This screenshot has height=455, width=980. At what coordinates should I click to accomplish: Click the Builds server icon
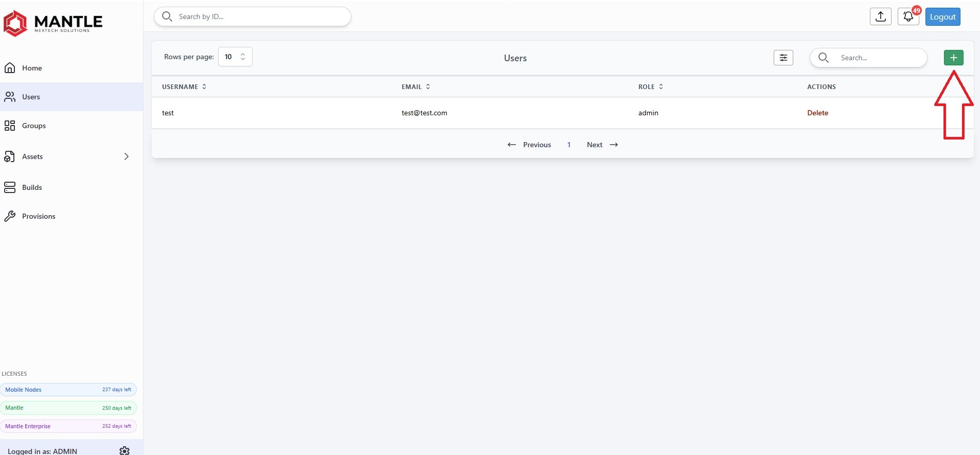(10, 187)
